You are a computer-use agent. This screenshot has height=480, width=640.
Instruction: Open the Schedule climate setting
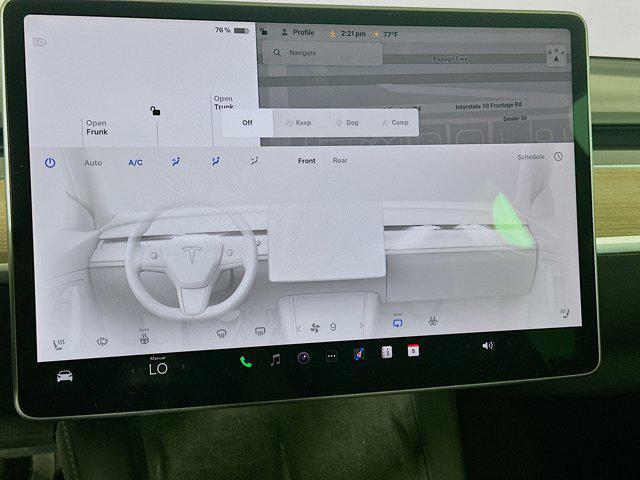coord(531,157)
